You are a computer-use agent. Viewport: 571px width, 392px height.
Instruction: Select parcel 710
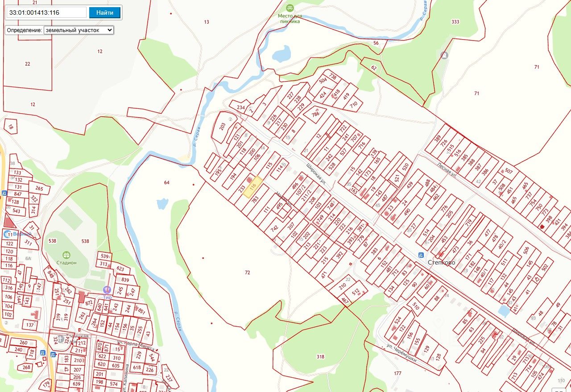coord(354,105)
